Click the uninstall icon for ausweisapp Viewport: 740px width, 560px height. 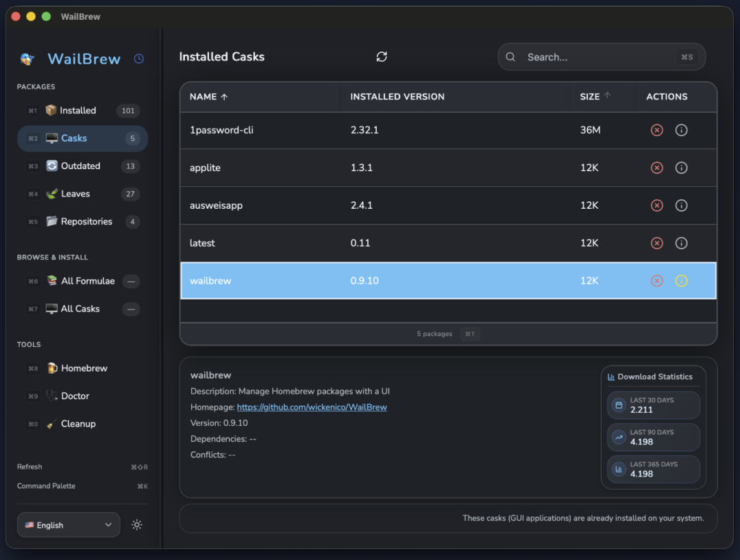point(656,205)
